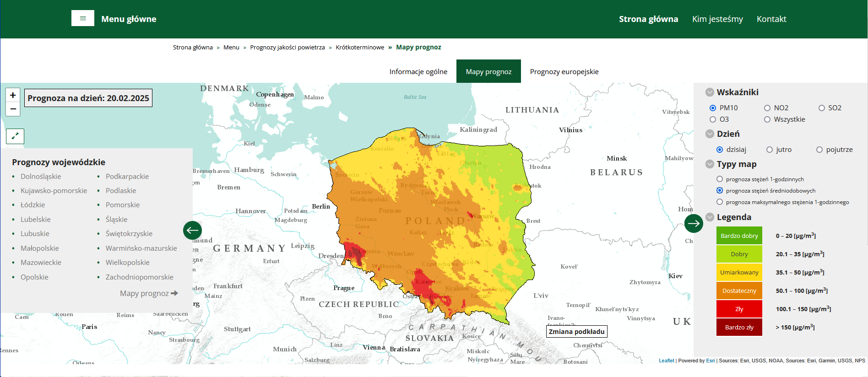Select SO2 indicator
Screen dimensions: 868x377
pos(822,108)
